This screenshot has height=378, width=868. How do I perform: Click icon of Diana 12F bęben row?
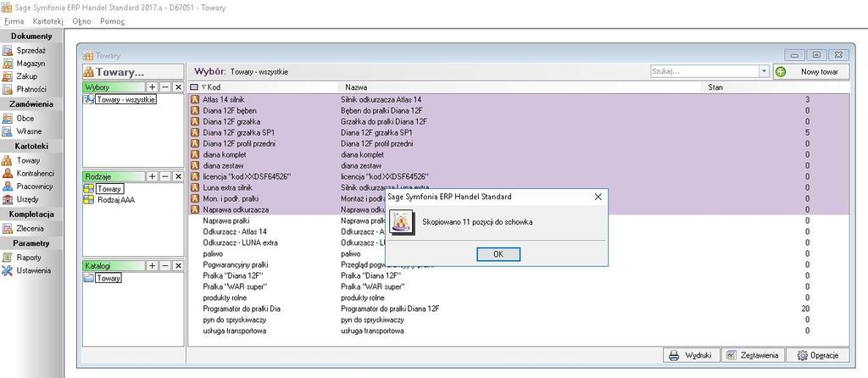pyautogui.click(x=195, y=111)
